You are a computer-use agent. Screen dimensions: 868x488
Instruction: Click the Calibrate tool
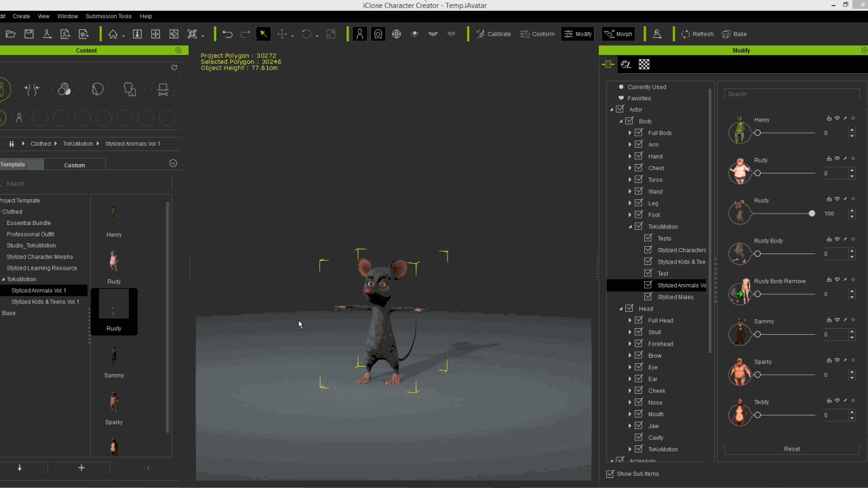click(493, 34)
